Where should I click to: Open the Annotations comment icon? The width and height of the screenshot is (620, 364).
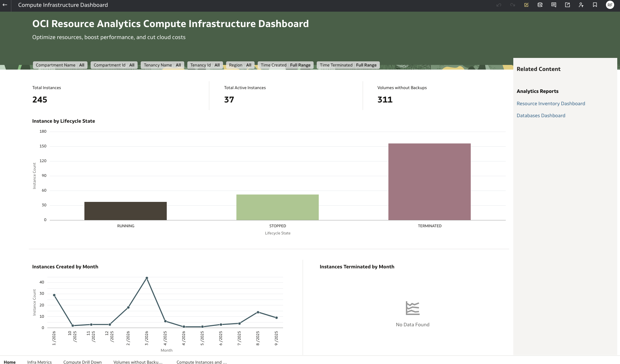(554, 5)
